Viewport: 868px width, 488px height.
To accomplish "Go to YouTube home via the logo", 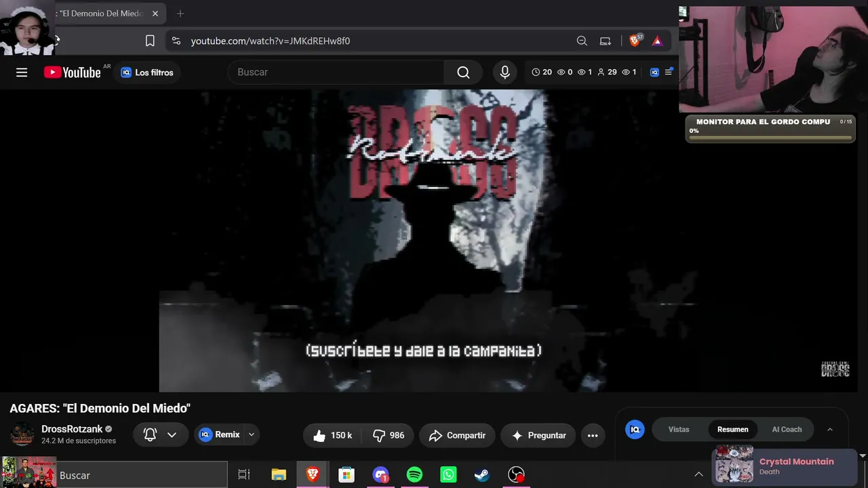I will (73, 73).
